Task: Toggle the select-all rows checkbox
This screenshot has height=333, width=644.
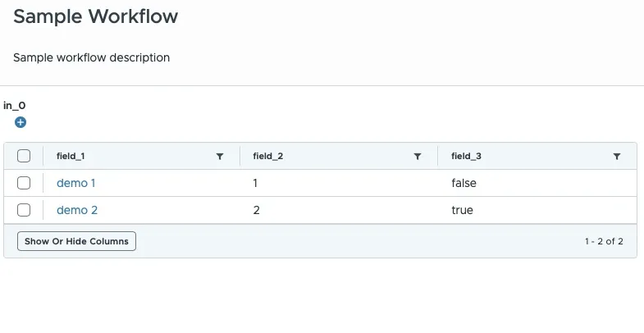Action: point(24,156)
